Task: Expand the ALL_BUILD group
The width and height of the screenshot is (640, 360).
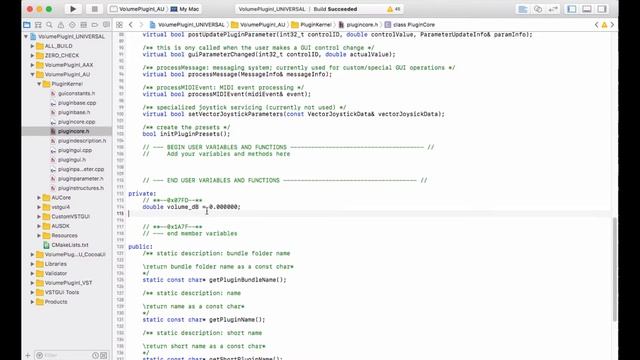Action: click(33, 46)
